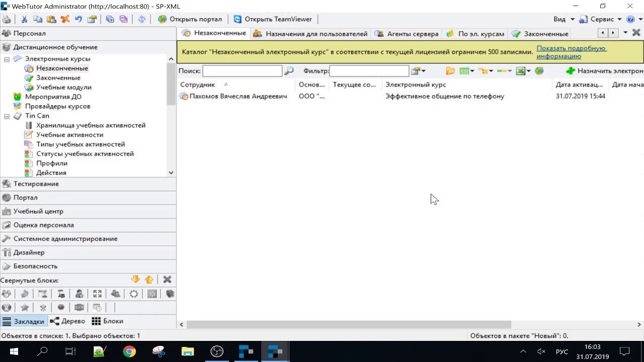Screen dimensions: 644x362
Task: Open the 'Законченные' tab
Action: [540, 34]
